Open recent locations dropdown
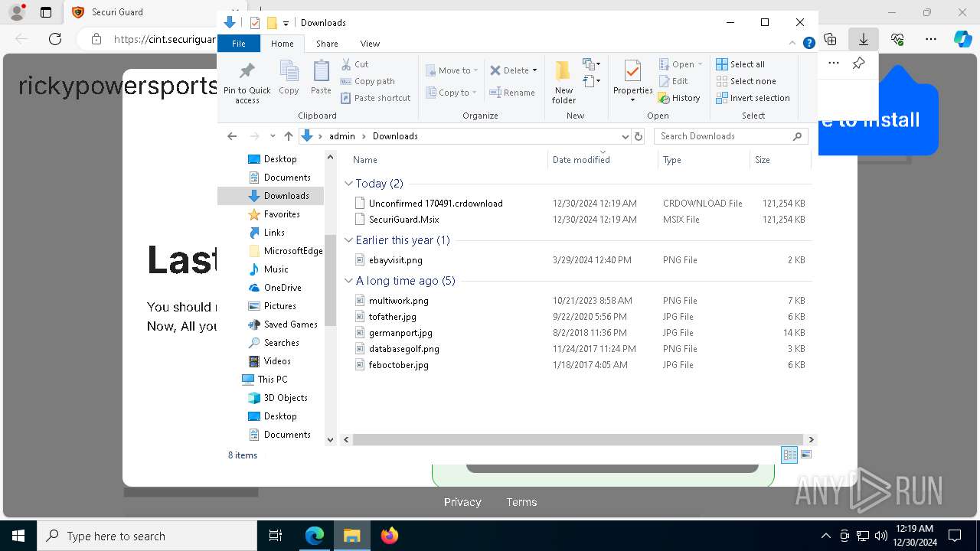980x551 pixels. [273, 136]
